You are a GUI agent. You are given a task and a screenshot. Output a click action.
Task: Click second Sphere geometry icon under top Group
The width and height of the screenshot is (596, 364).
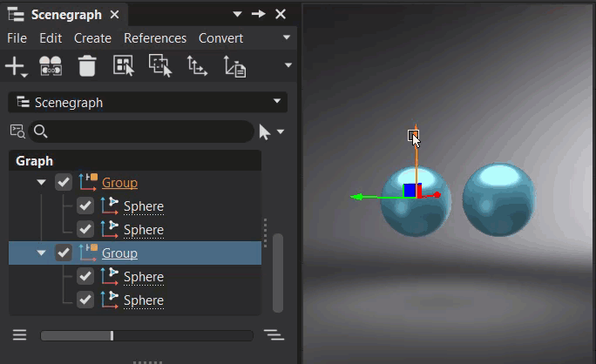tap(110, 229)
